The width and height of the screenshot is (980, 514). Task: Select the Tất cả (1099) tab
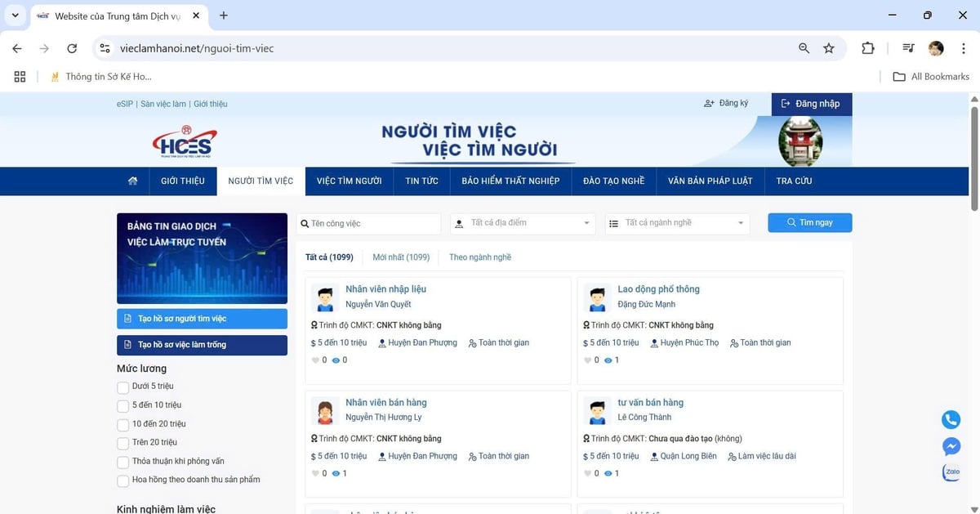(329, 257)
